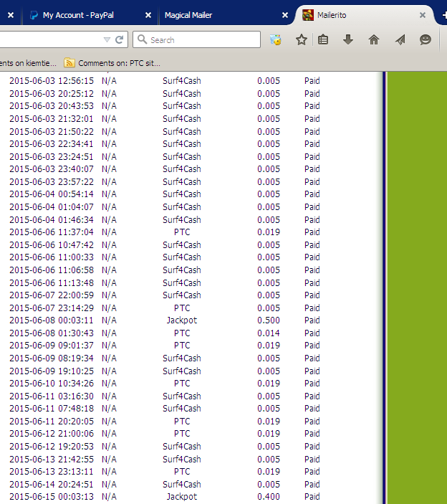
Task: Click Jackpot in the 2015-06-08 00:03:11 row
Action: pos(182,320)
